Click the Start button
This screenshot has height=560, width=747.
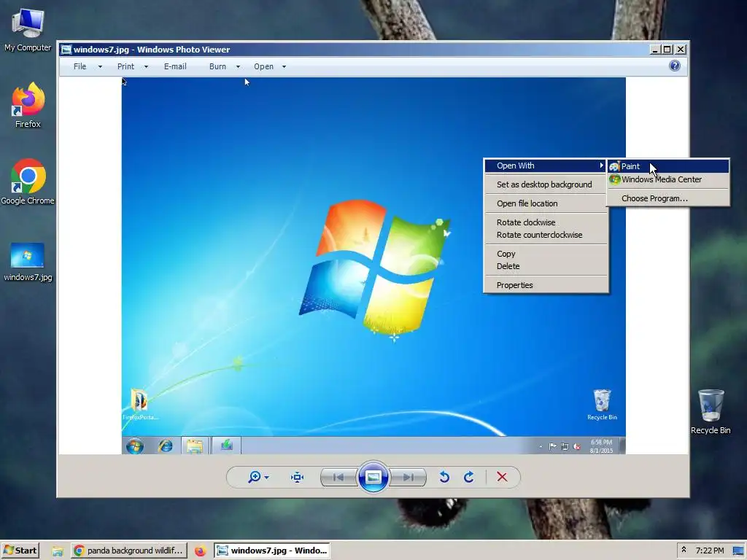pyautogui.click(x=20, y=551)
